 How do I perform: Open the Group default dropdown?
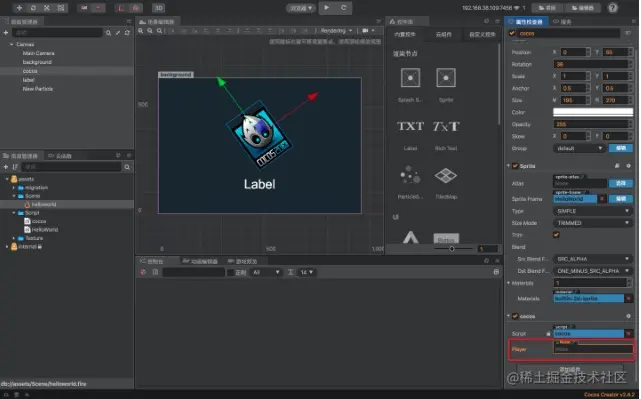[x=579, y=148]
